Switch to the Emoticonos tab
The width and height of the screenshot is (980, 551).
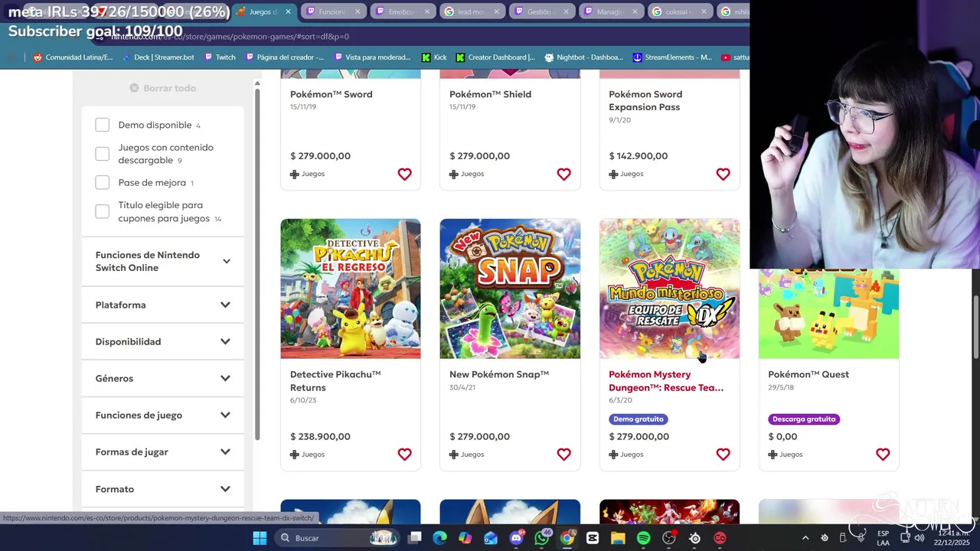pos(401,11)
